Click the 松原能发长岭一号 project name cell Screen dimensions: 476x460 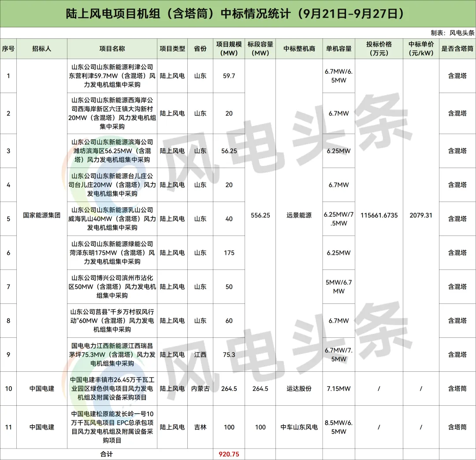coord(112,427)
